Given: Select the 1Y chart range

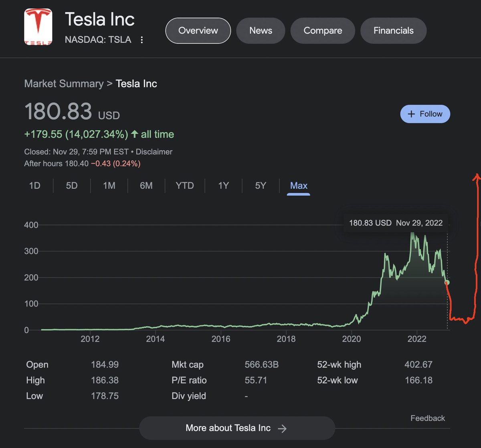Looking at the screenshot, I should (223, 186).
